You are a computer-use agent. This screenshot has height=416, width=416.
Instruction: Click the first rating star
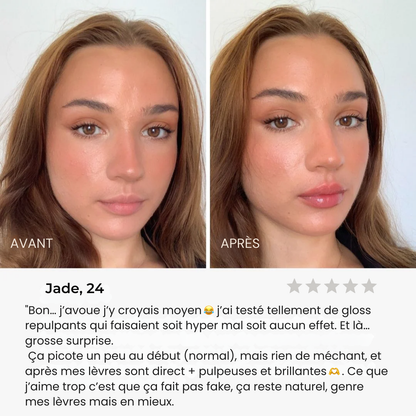point(295,286)
